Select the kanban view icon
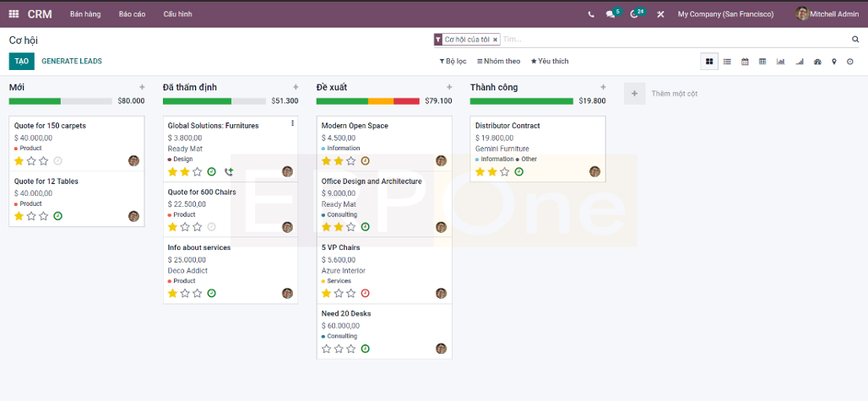This screenshot has width=868, height=401. point(709,62)
